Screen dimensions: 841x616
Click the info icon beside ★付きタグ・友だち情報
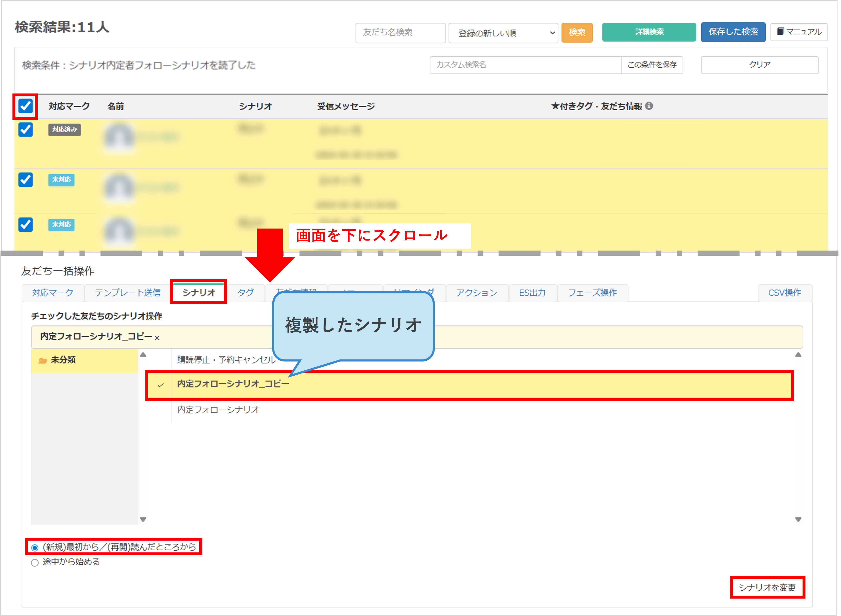pos(649,106)
